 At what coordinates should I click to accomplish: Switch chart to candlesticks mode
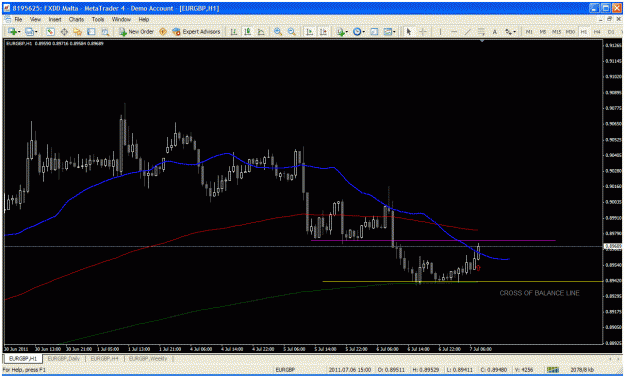coord(248,31)
